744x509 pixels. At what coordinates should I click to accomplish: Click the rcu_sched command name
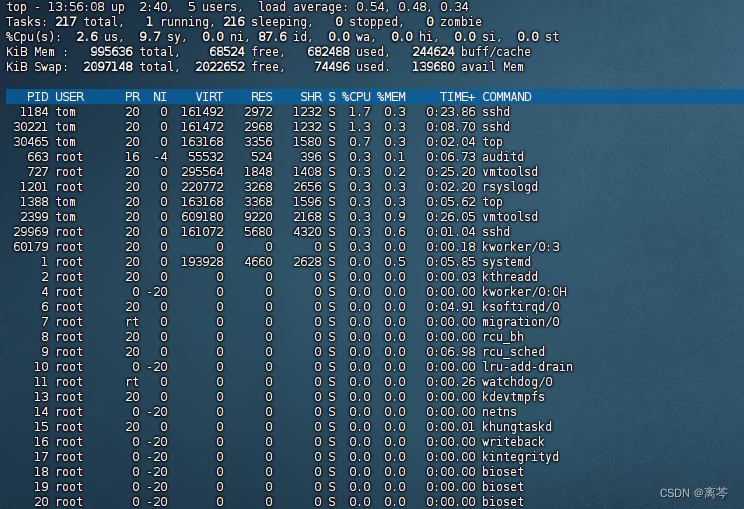click(514, 352)
